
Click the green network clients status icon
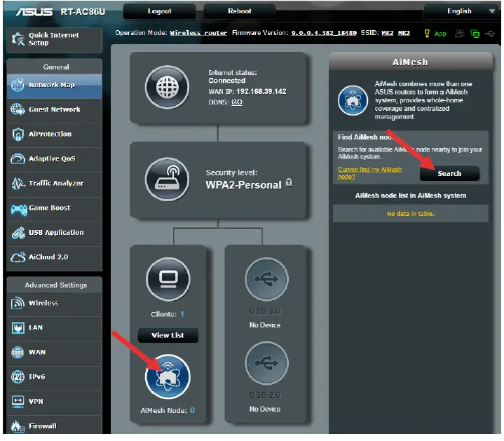click(475, 34)
